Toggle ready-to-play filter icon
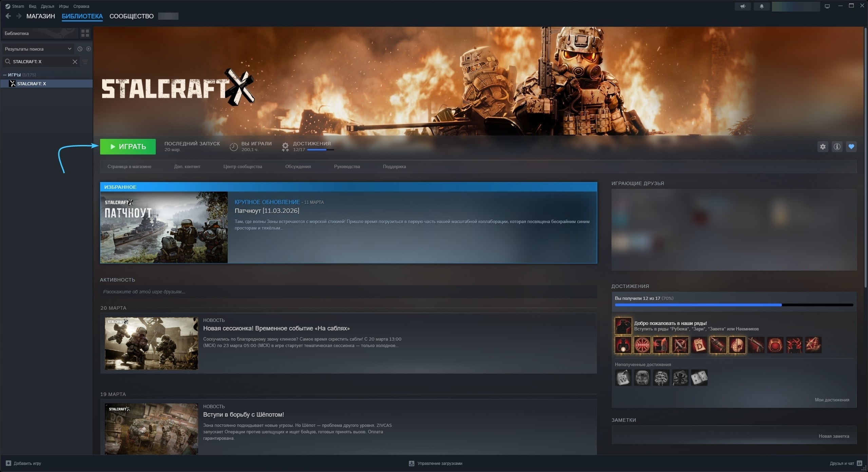The height and width of the screenshot is (472, 868). [x=89, y=49]
